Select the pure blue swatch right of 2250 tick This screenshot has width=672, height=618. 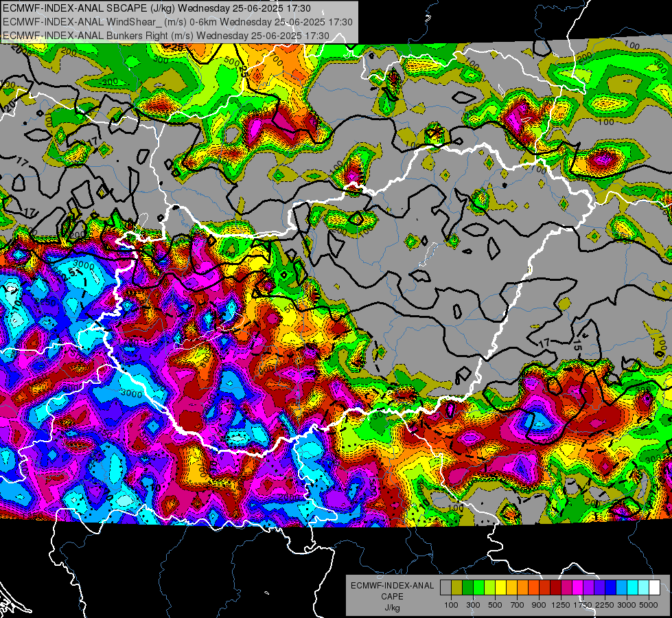(610, 588)
